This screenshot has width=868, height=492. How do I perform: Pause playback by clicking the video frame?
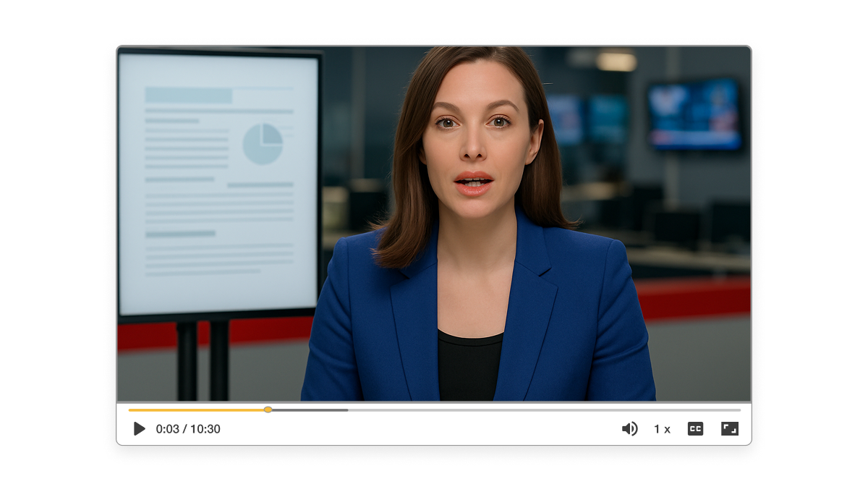tap(434, 217)
